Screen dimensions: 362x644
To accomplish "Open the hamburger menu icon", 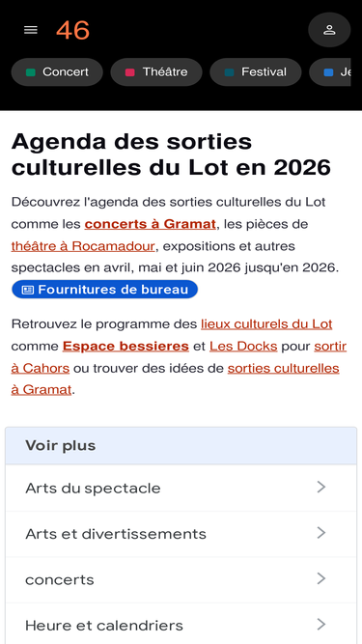I will pyautogui.click(x=31, y=30).
